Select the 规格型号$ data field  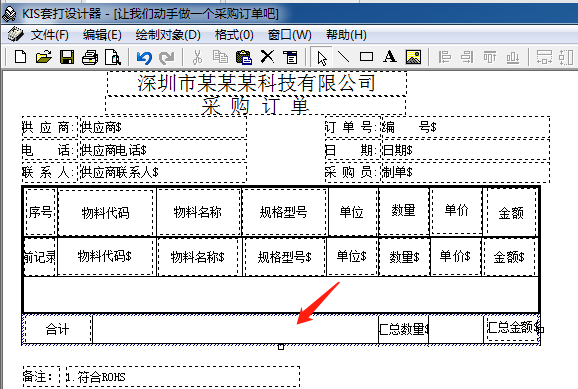(x=284, y=257)
